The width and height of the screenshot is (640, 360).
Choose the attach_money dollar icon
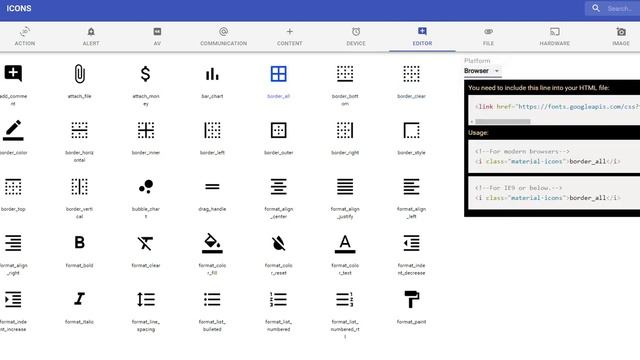(x=146, y=74)
